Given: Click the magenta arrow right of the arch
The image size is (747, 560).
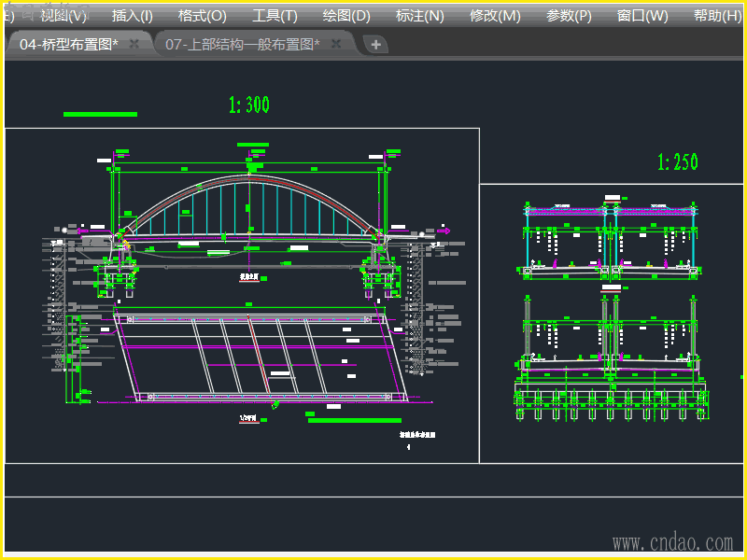Looking at the screenshot, I should (444, 230).
